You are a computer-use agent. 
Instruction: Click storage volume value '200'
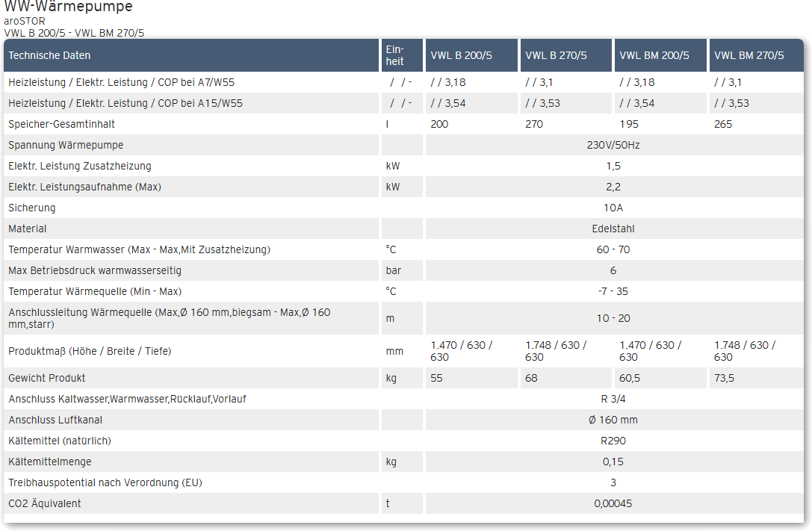(439, 124)
